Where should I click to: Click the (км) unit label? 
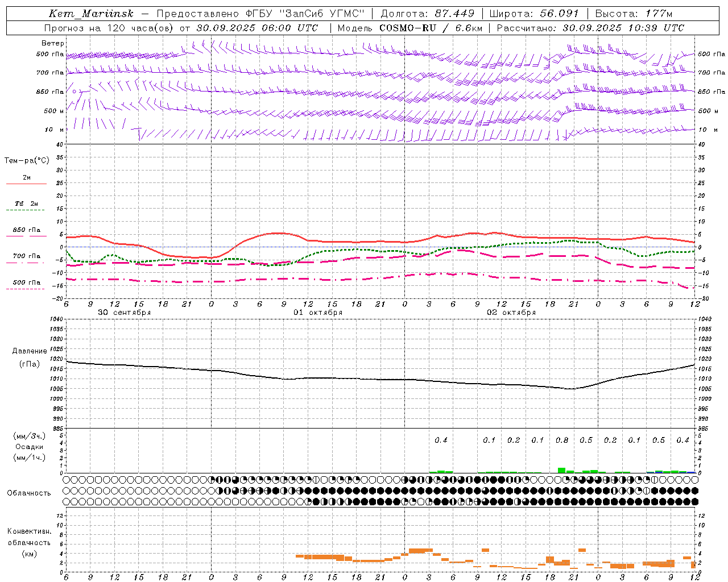coord(29,554)
